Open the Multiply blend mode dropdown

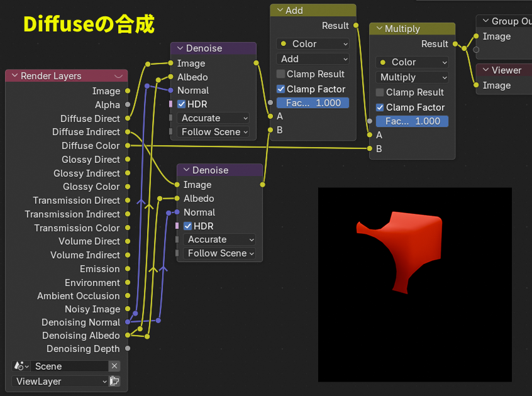click(x=413, y=77)
